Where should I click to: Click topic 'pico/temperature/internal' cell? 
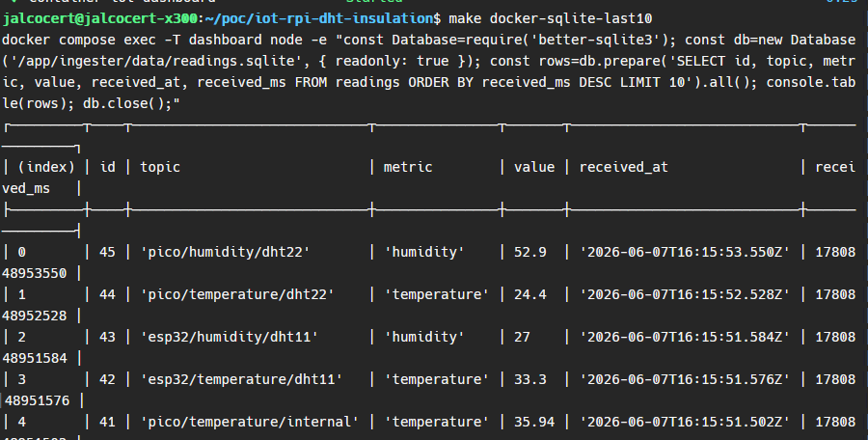(250, 422)
